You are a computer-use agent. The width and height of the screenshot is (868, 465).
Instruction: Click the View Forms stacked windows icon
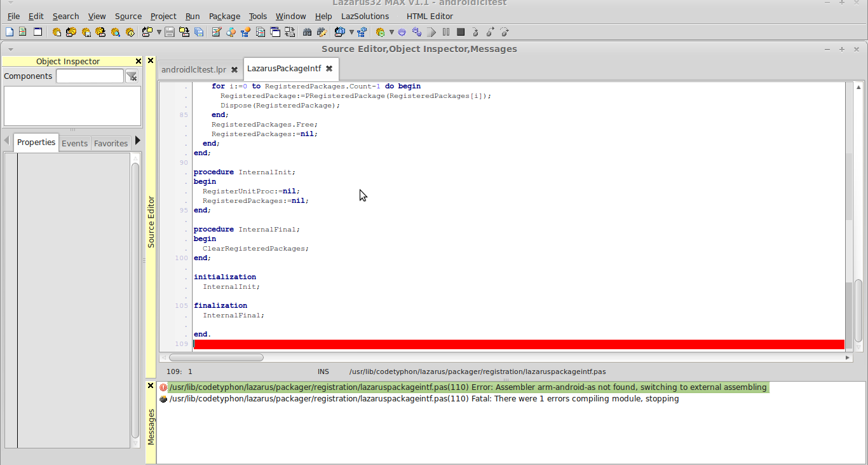click(x=275, y=32)
